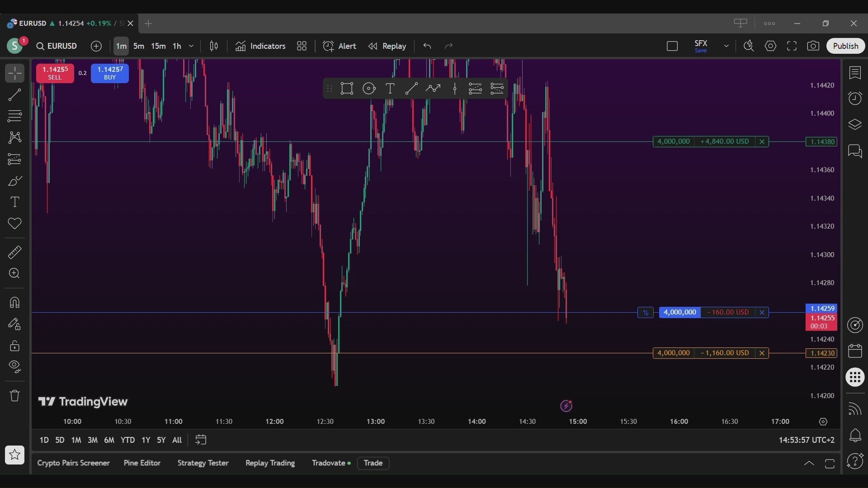Toggle magnet mode for drawings

click(14, 302)
